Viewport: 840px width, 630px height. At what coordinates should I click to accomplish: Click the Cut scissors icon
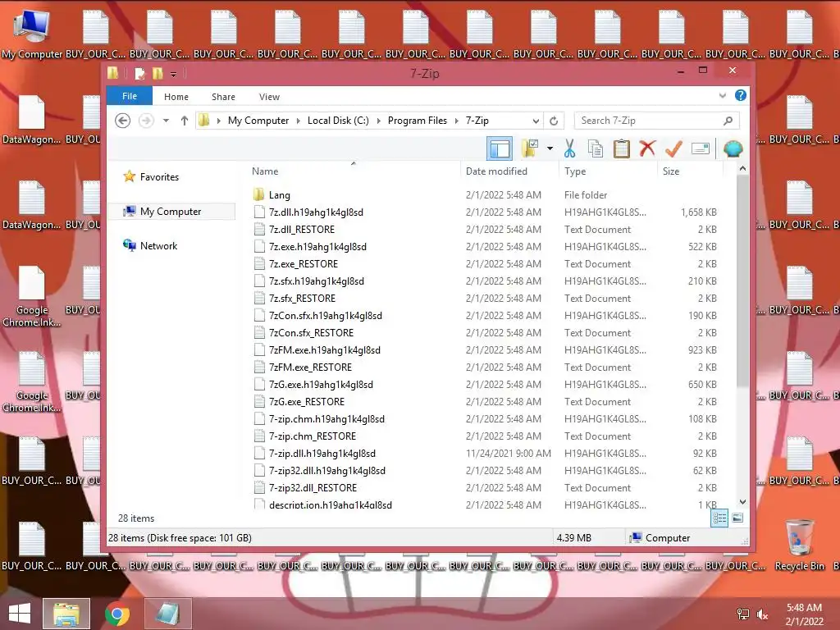pos(569,148)
